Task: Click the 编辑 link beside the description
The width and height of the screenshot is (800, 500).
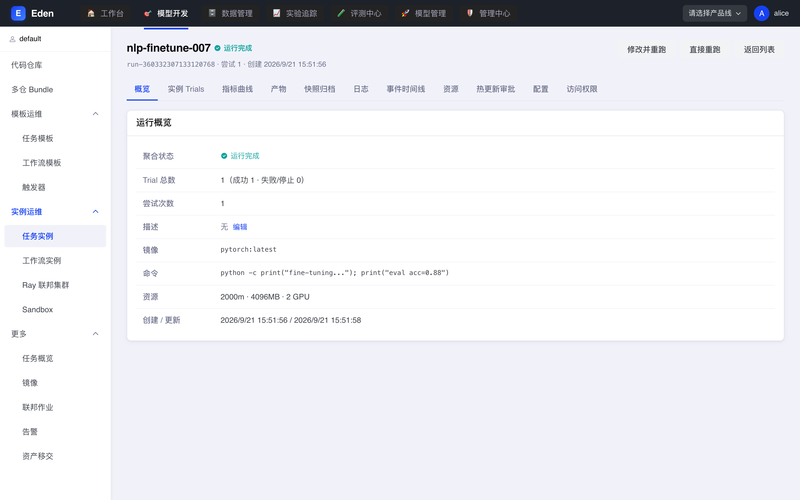Action: pos(240,227)
